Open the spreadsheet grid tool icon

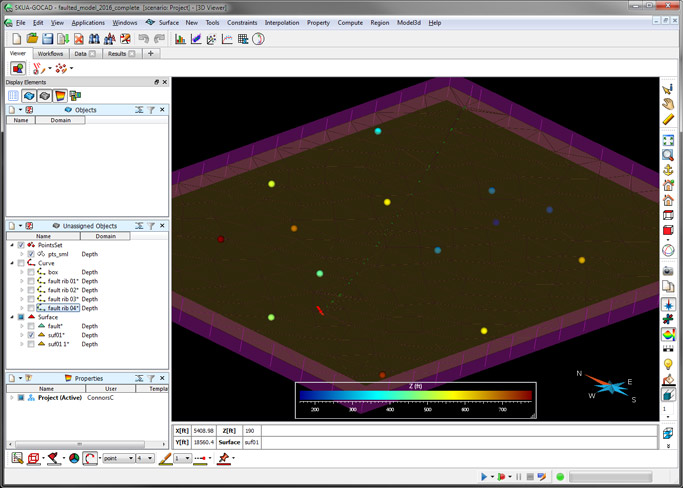coord(243,39)
